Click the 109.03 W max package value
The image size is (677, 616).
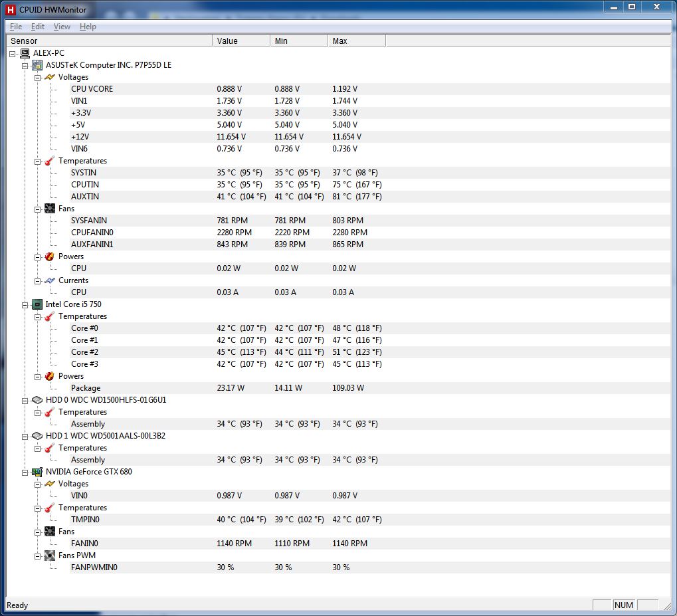(x=348, y=388)
